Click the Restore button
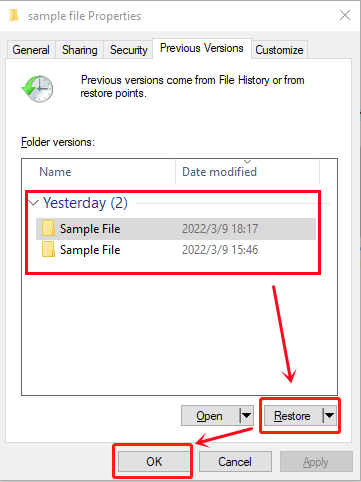 pyautogui.click(x=293, y=416)
